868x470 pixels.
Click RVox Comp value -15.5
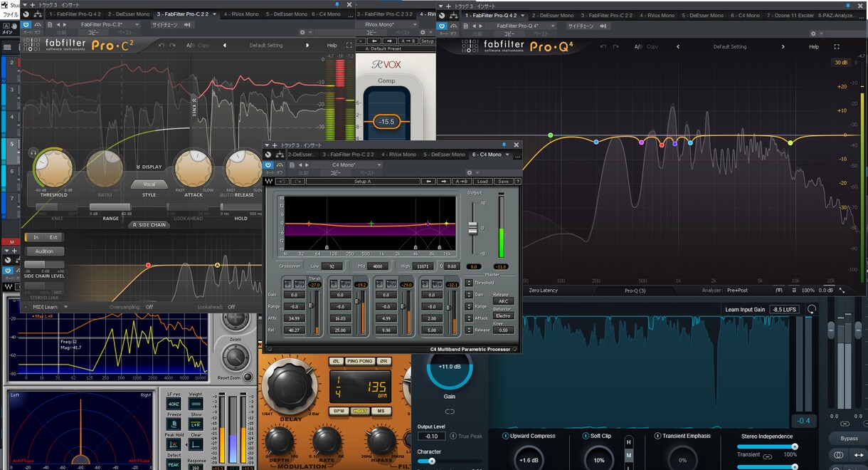coord(387,122)
